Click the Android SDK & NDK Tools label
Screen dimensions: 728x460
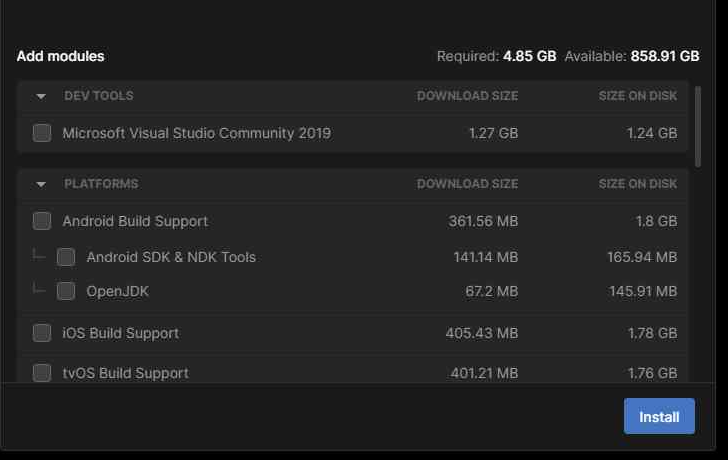(171, 257)
